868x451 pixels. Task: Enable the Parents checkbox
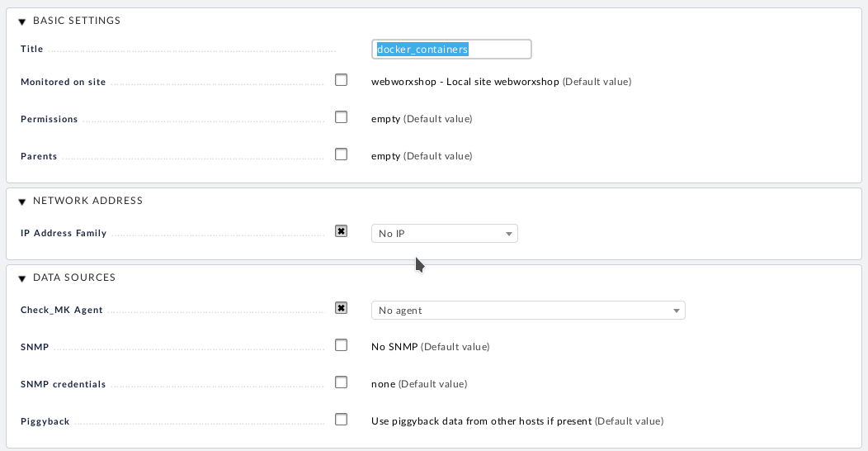click(x=341, y=154)
